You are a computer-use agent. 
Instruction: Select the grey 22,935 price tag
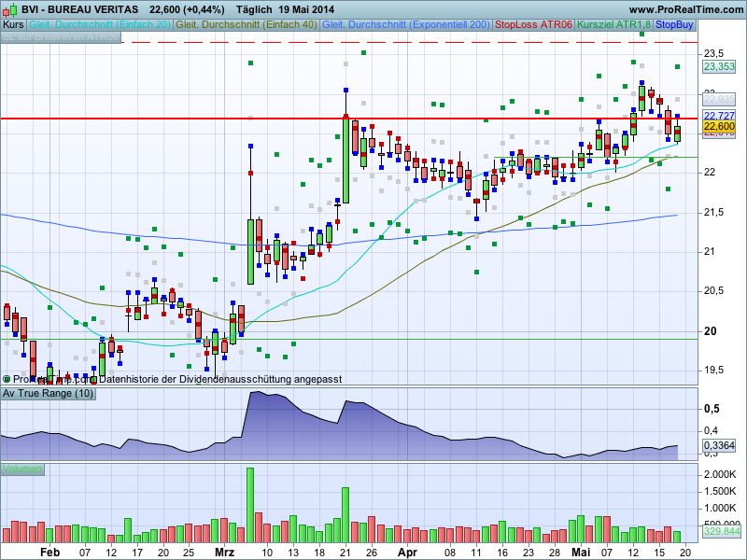click(x=719, y=99)
